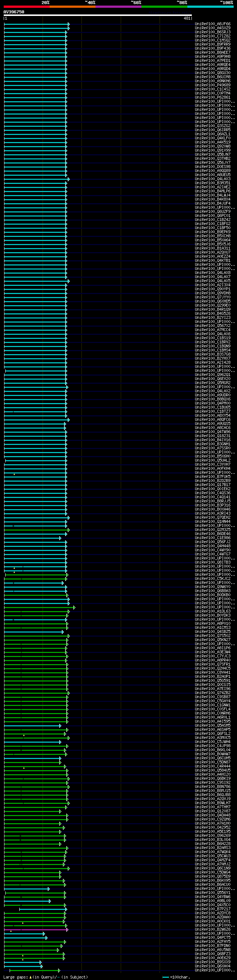Open UniRef100_Q4PCT5 hit
The height and width of the screenshot is (980, 237).
coord(213,937)
